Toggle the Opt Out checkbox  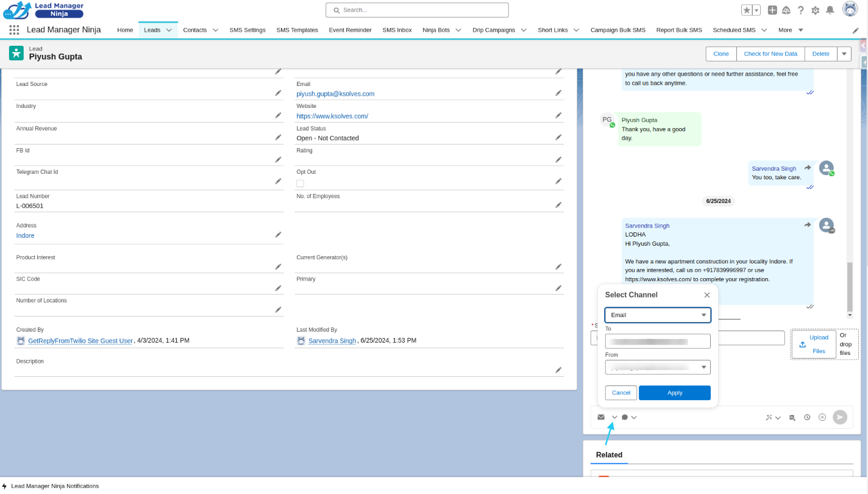[x=300, y=184]
